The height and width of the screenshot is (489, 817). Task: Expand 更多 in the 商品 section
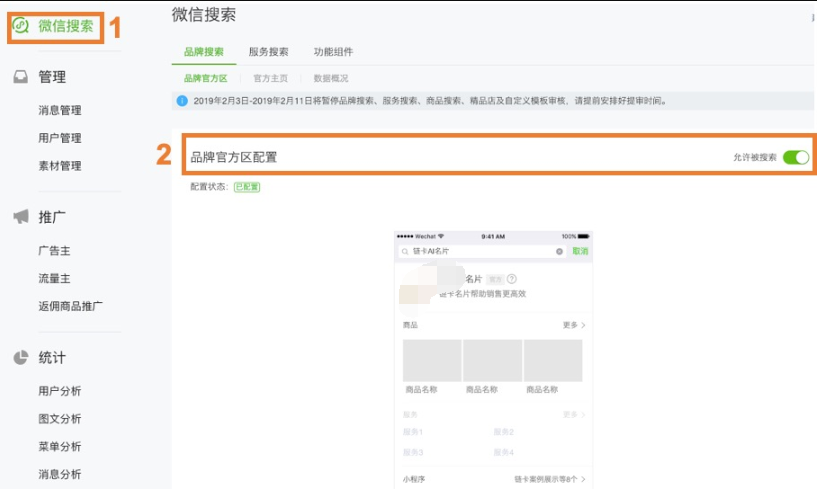[x=574, y=325]
